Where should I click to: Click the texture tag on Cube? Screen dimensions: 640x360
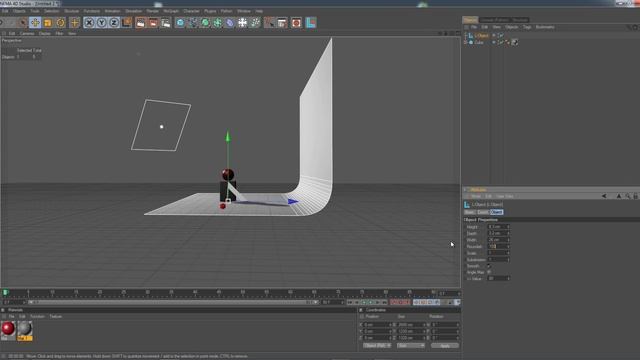click(515, 42)
